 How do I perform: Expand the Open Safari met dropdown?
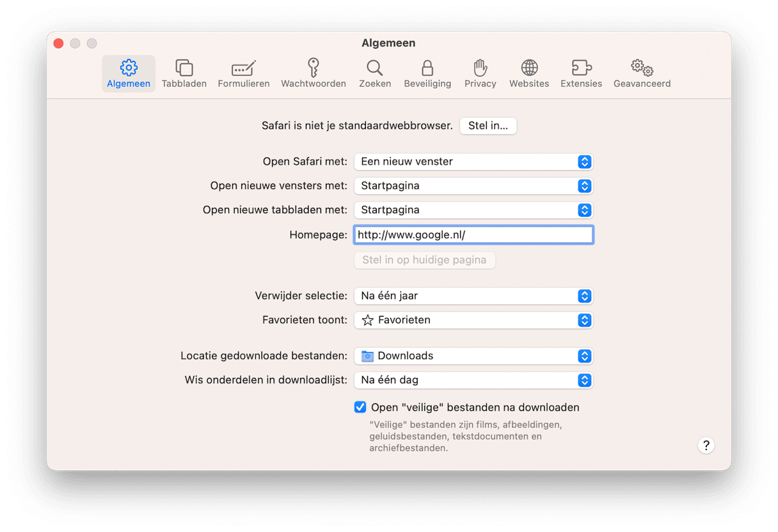(x=473, y=162)
